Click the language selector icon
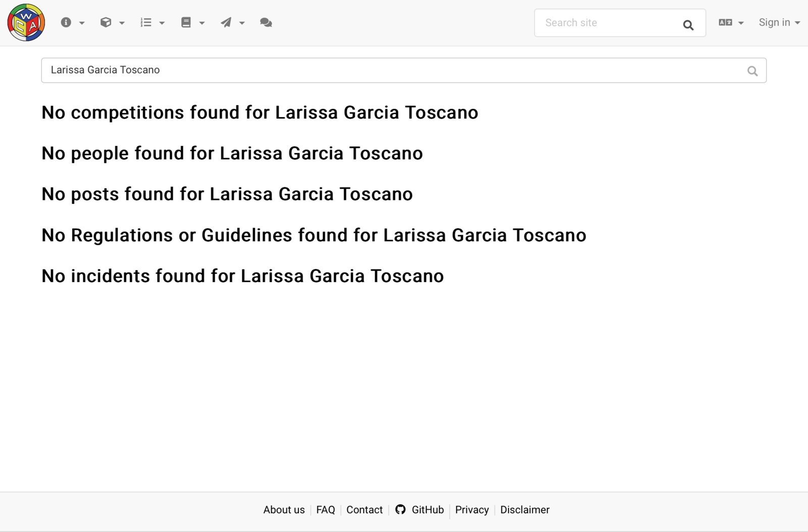Screen dimensions: 808x532 pyautogui.click(x=725, y=23)
